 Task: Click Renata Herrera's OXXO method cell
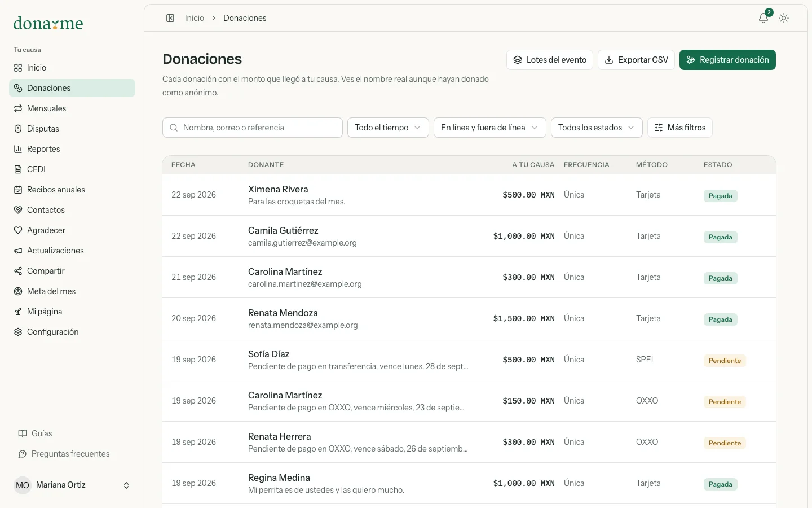tap(647, 442)
